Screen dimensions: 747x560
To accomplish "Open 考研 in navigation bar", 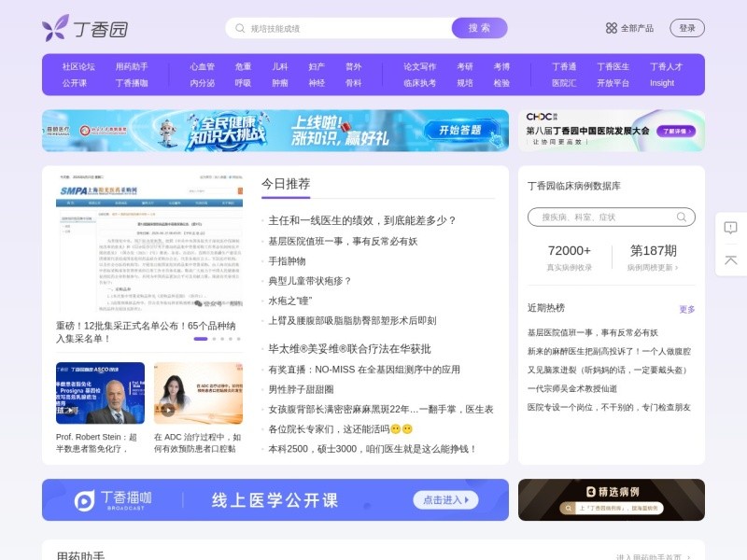I will click(465, 66).
